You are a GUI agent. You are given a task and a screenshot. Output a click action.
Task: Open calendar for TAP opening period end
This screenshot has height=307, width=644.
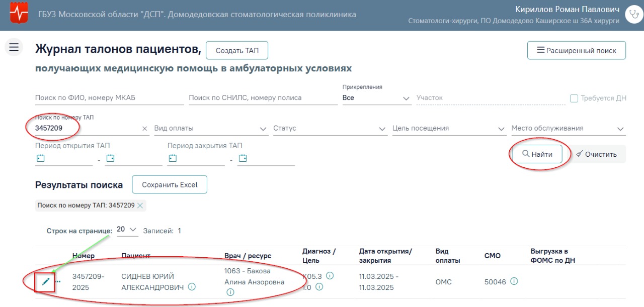(110, 158)
